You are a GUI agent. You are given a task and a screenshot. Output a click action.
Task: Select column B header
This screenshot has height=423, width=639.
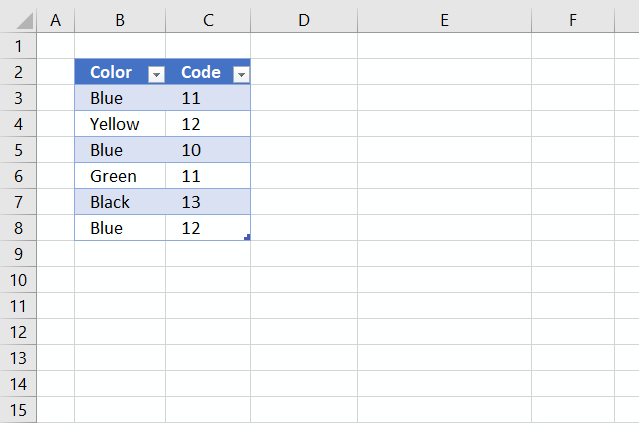(120, 20)
